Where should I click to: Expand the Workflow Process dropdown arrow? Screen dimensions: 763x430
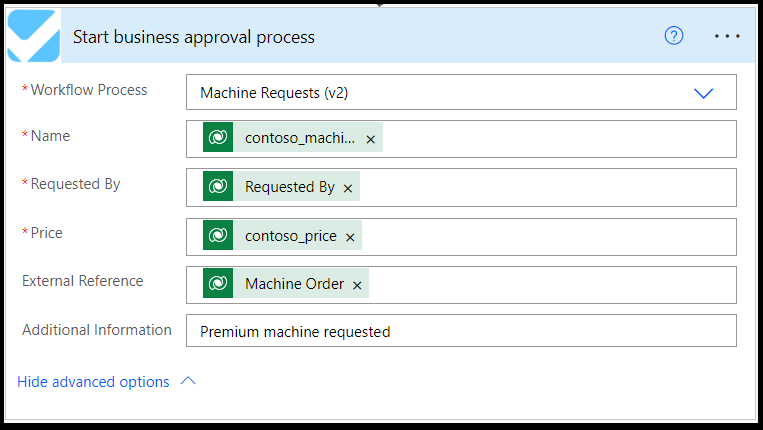click(704, 93)
